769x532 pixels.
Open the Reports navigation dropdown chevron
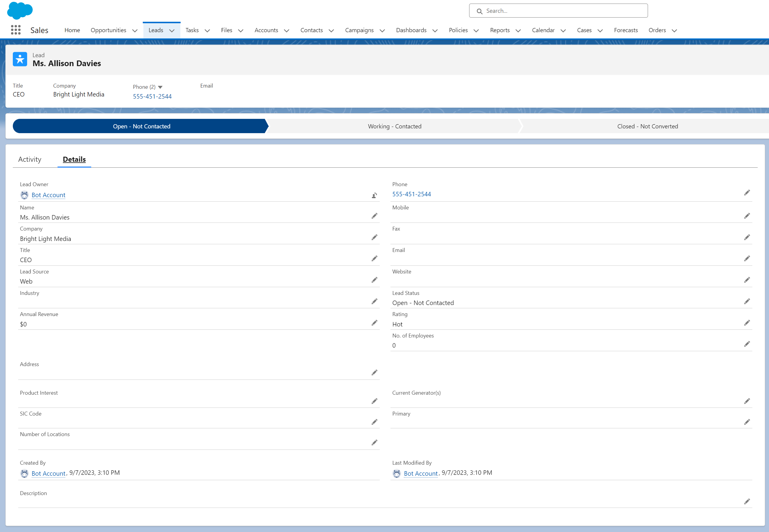click(518, 31)
